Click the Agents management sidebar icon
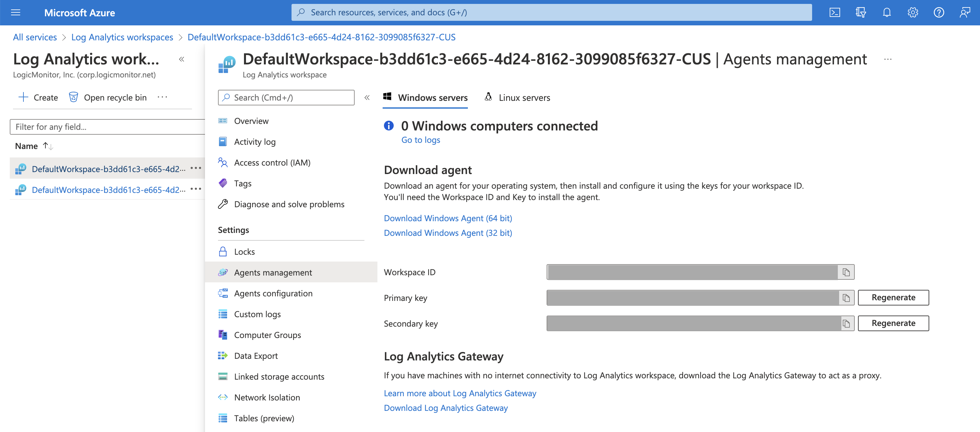This screenshot has width=980, height=432. click(223, 272)
